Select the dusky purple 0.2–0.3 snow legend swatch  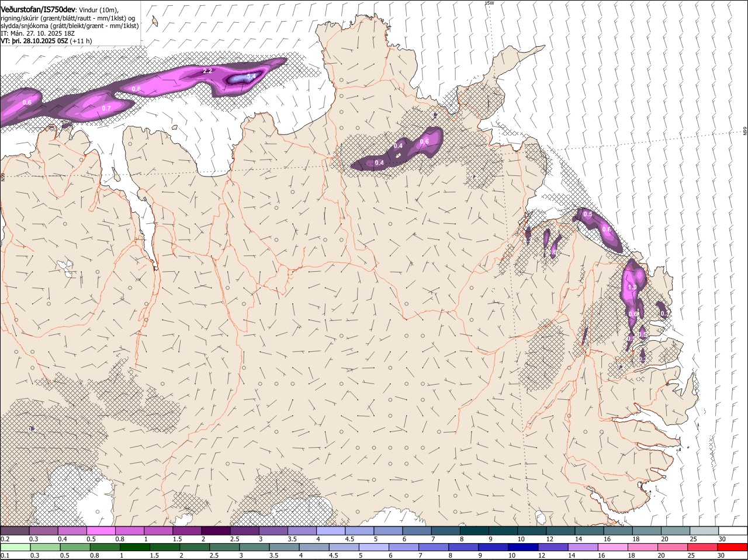click(x=15, y=531)
